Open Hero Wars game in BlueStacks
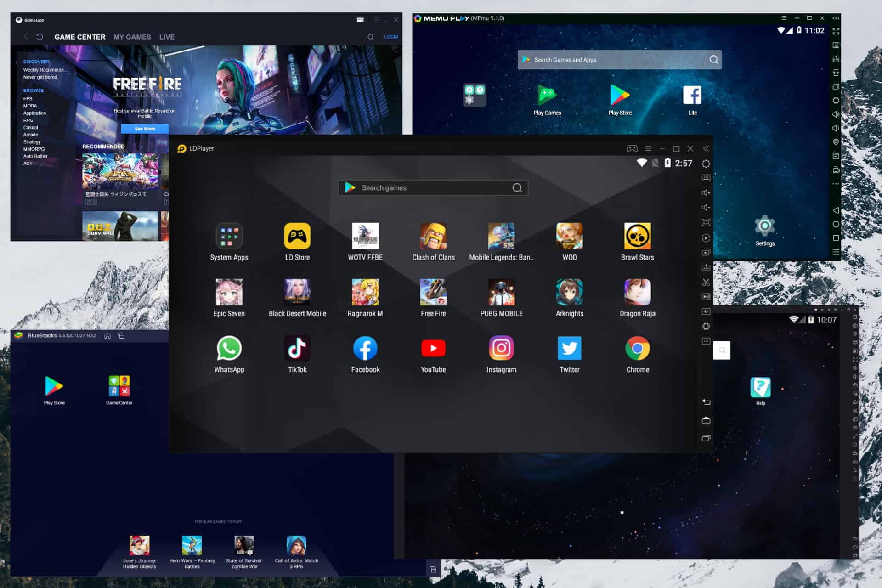882x588 pixels. pyautogui.click(x=192, y=545)
